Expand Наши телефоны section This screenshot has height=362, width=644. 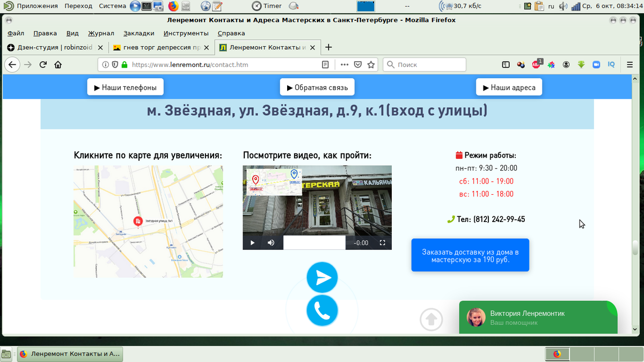[x=125, y=87]
